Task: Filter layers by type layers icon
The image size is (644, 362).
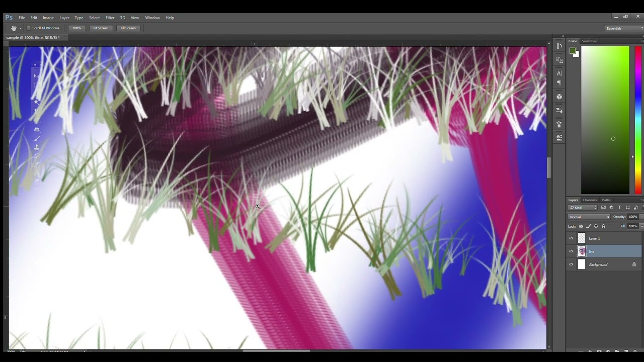Action: (x=619, y=208)
